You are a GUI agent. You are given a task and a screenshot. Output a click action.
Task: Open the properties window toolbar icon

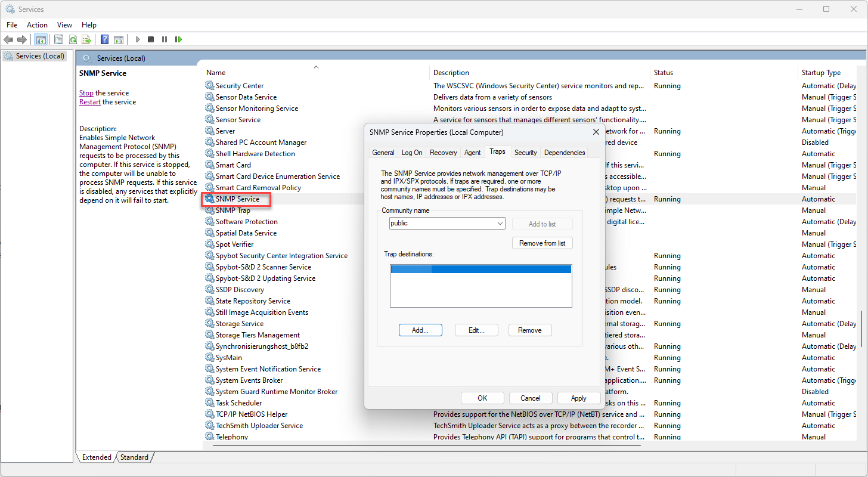(58, 39)
